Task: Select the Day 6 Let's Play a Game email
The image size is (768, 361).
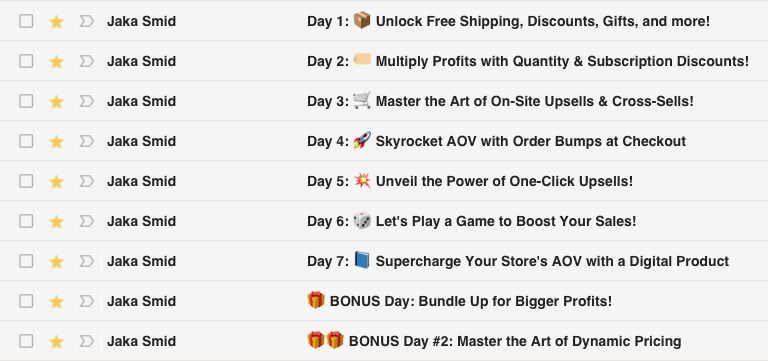Action: pos(26,221)
